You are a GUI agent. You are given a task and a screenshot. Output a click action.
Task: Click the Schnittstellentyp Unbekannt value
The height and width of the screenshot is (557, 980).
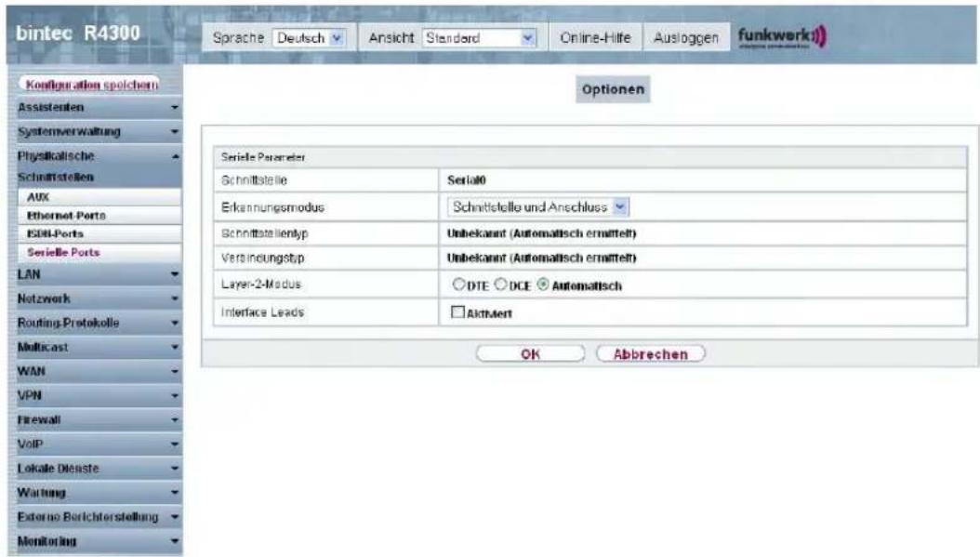(541, 233)
